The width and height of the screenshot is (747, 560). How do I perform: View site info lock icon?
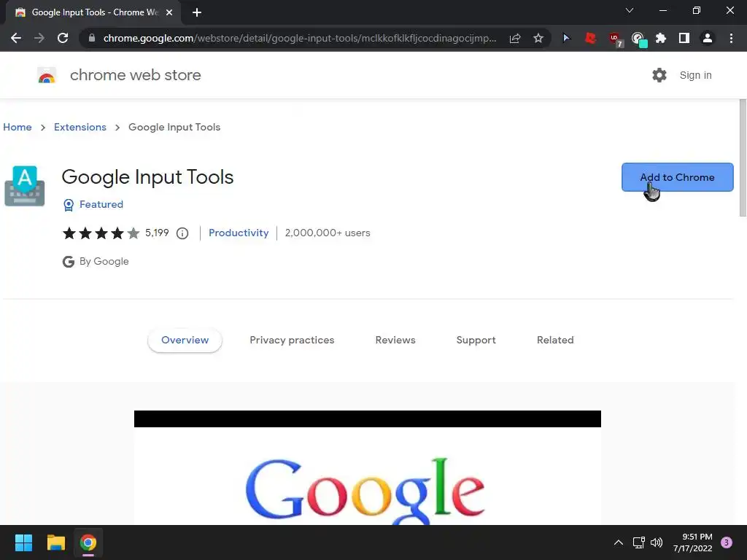point(92,38)
